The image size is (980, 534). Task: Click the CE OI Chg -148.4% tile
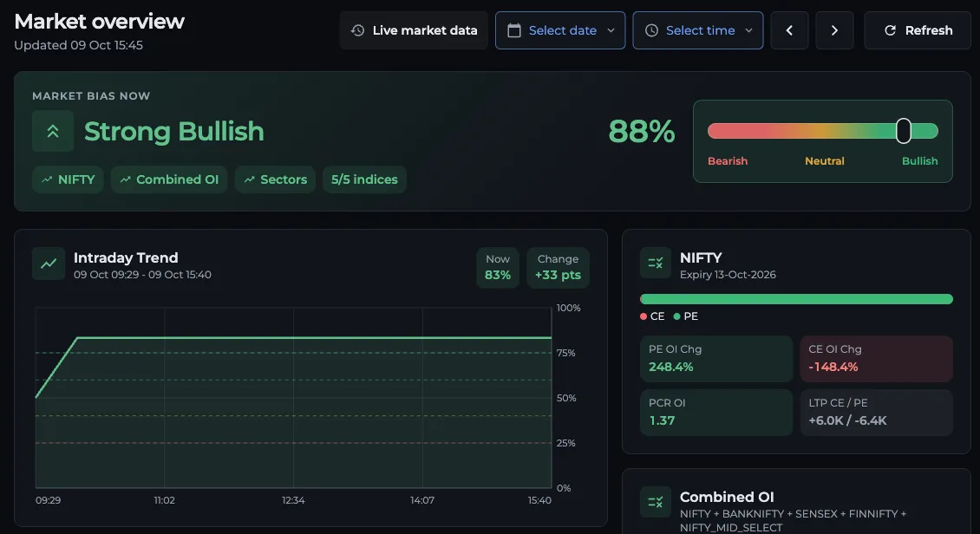876,359
